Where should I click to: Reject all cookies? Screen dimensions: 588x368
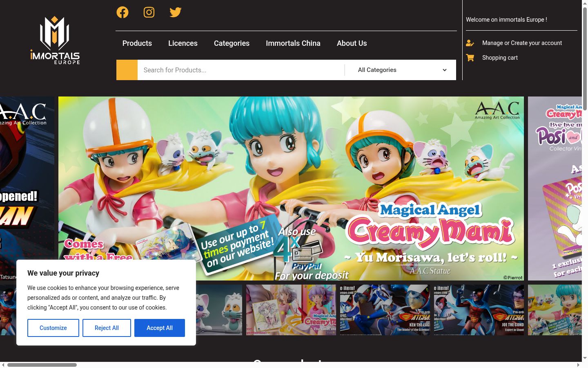(x=107, y=328)
